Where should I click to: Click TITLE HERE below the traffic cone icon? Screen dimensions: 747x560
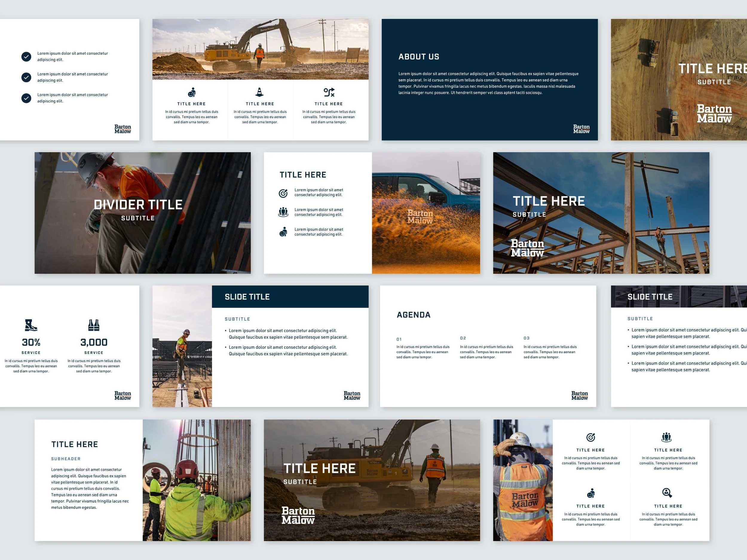(x=260, y=104)
